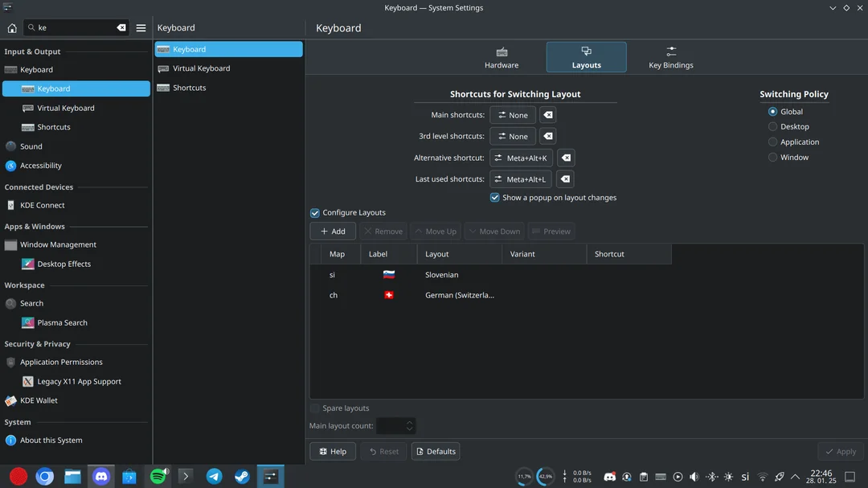This screenshot has width=868, height=488.
Task: Uncheck Show a popup on layout changes
Action: coord(495,198)
